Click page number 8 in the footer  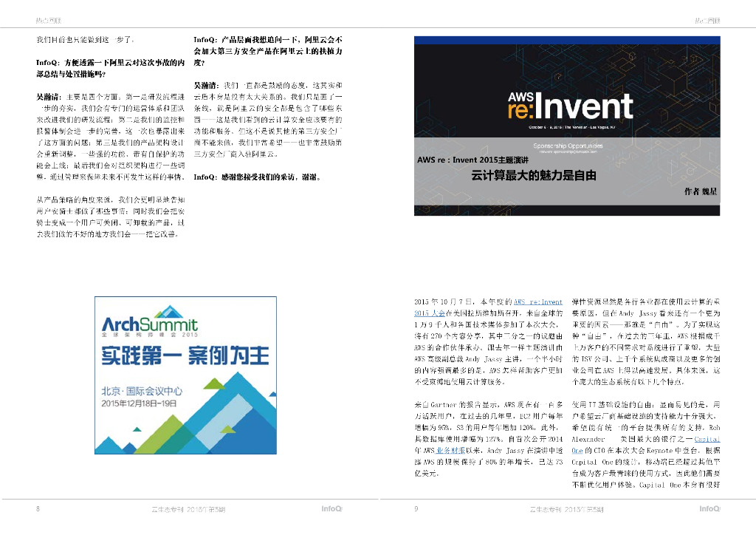coord(38,509)
